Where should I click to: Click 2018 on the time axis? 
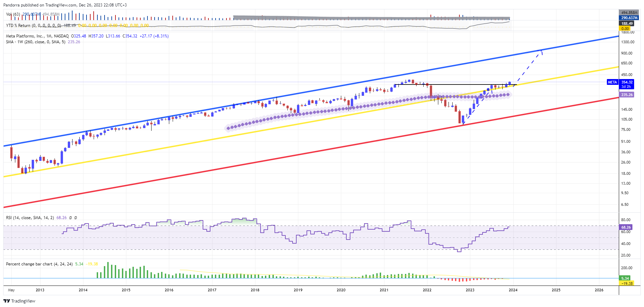coord(255,290)
